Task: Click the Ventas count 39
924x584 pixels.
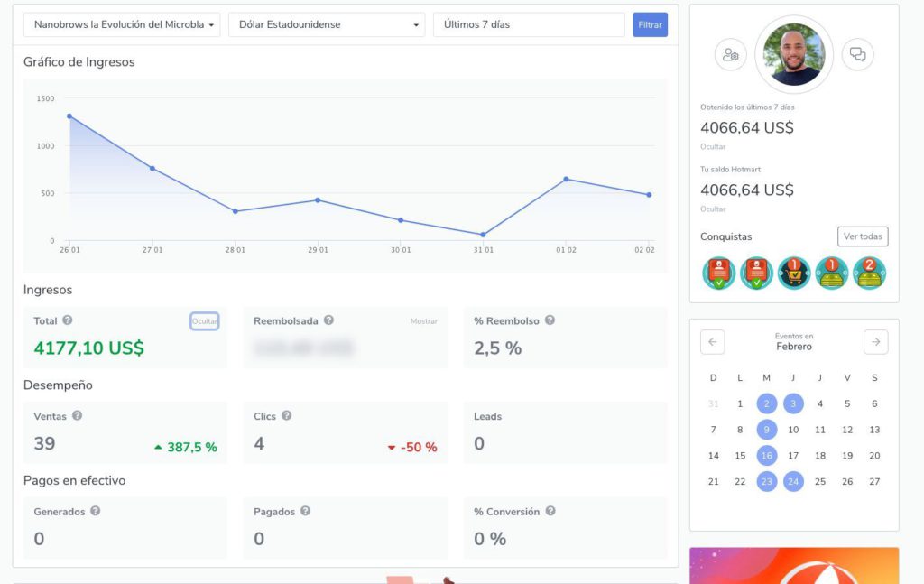Action: pyautogui.click(x=44, y=443)
